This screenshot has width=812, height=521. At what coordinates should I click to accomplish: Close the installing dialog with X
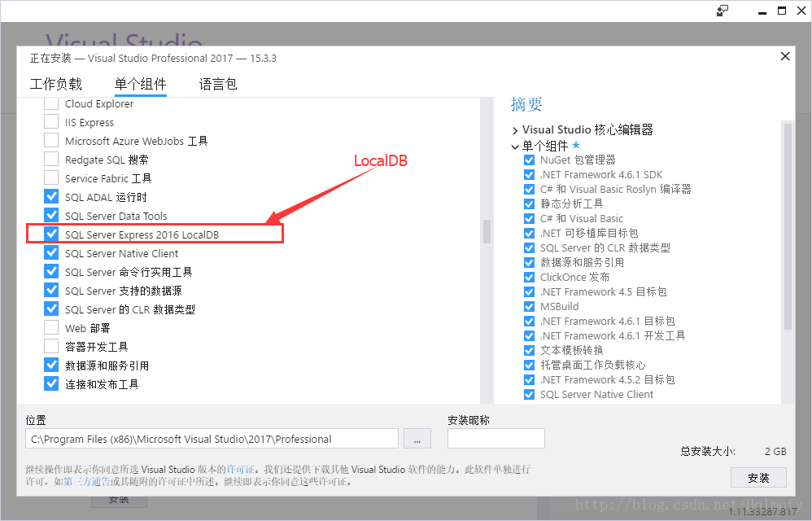pyautogui.click(x=785, y=56)
